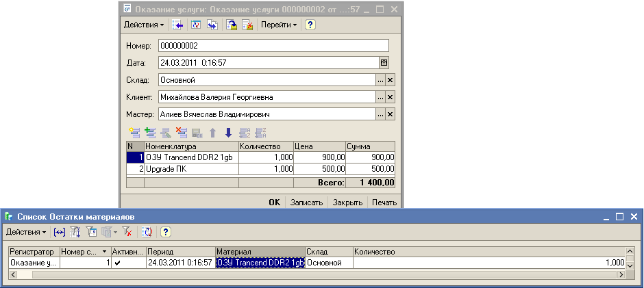644x288 pixels.
Task: Open Действия menu in the Оказание услуги window
Action: (143, 25)
